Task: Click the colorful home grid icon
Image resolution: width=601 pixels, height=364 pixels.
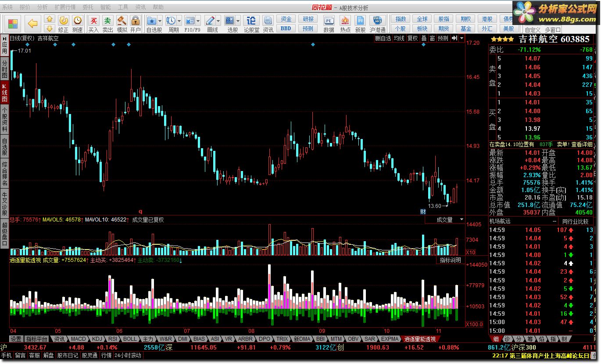Action: pos(13,24)
